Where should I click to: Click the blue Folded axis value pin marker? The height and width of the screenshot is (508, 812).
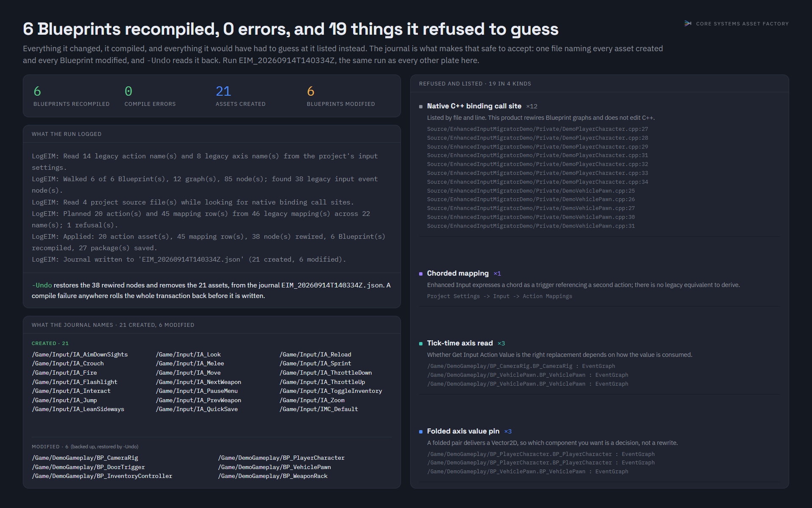pos(421,432)
